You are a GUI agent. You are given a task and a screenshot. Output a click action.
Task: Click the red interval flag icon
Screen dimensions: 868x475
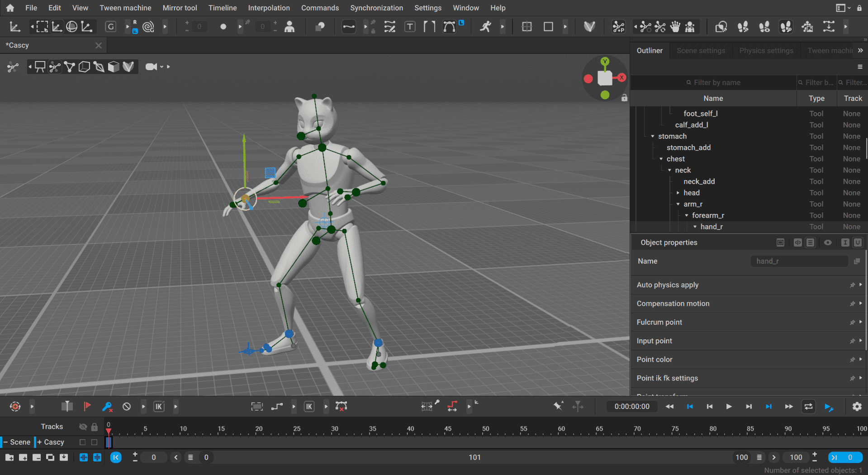[x=88, y=406]
